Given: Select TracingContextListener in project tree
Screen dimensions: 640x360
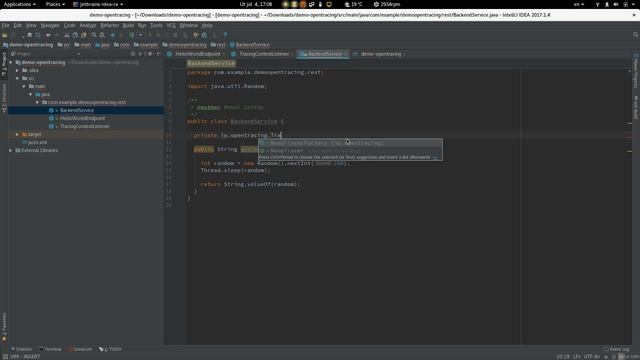Looking at the screenshot, I should coord(86,126).
